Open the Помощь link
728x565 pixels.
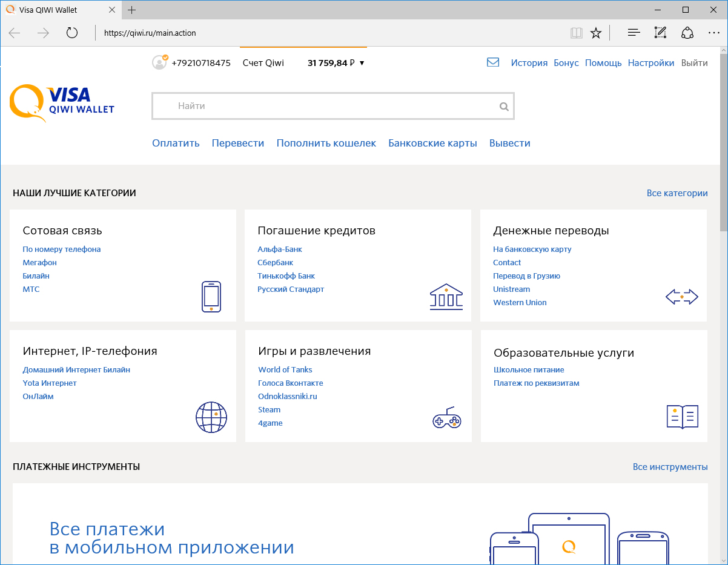pyautogui.click(x=603, y=63)
